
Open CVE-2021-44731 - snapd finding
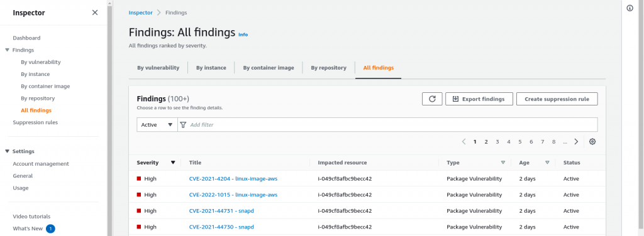pyautogui.click(x=221, y=211)
